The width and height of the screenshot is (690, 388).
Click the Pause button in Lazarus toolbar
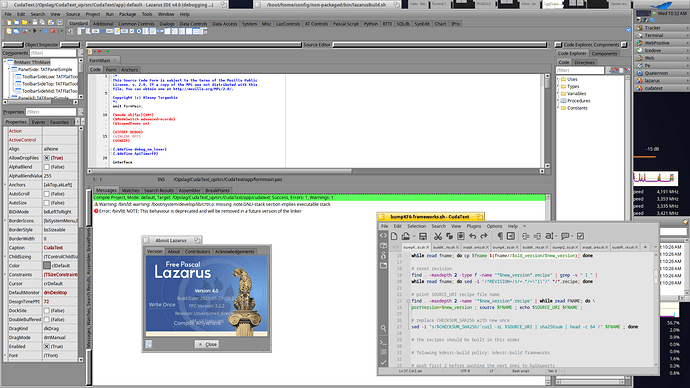[x=45, y=31]
